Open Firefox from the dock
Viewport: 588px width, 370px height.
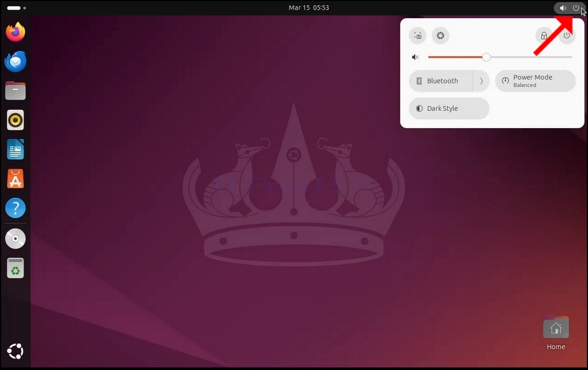point(15,32)
